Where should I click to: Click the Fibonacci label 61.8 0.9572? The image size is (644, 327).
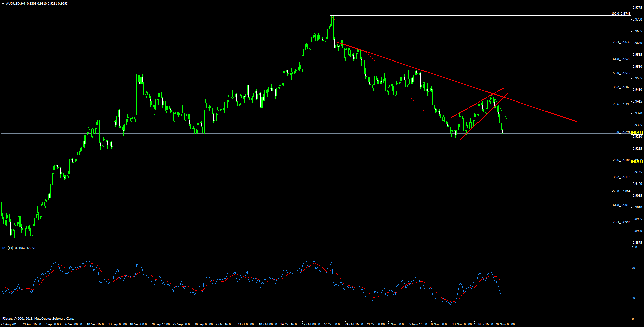(x=621, y=59)
